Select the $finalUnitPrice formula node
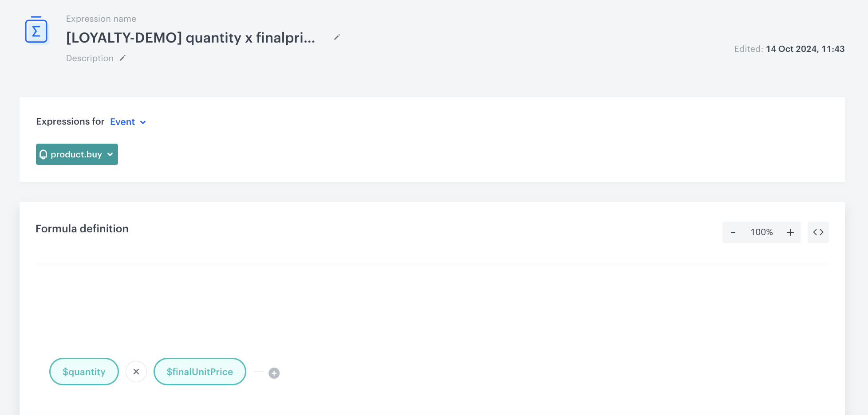 (x=200, y=372)
